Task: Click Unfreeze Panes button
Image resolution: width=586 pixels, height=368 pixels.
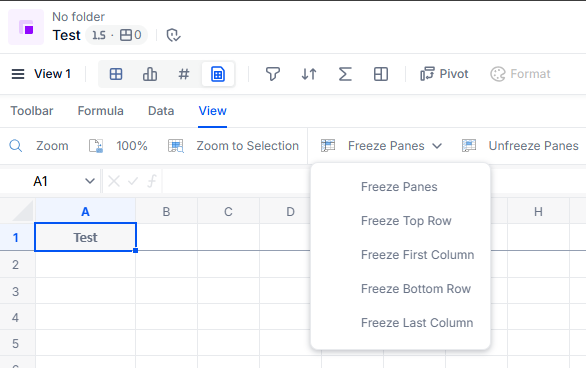Action: click(520, 146)
